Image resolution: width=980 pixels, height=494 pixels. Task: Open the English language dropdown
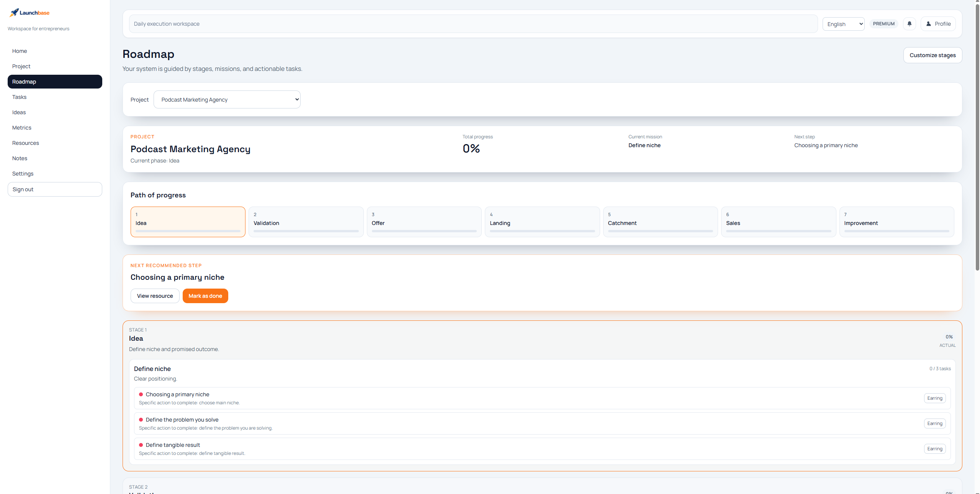coord(843,24)
